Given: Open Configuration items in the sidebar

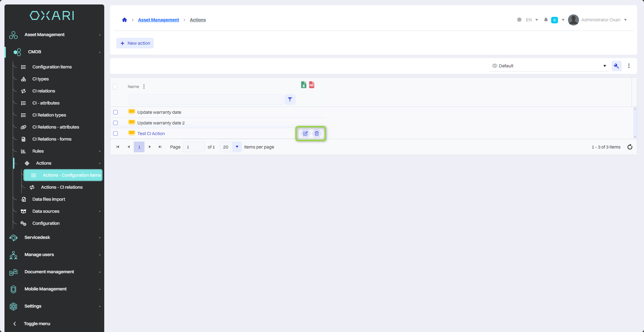Looking at the screenshot, I should pos(52,67).
